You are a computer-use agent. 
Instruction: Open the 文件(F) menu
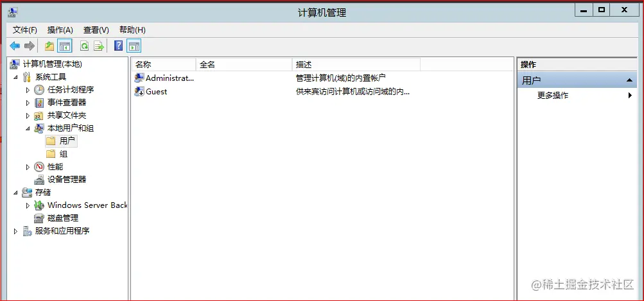click(24, 30)
